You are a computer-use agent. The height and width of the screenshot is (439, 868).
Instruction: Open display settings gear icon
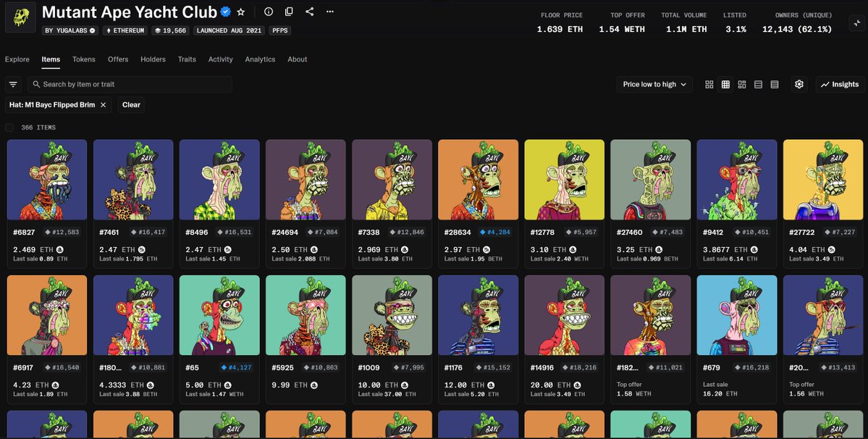pyautogui.click(x=799, y=84)
